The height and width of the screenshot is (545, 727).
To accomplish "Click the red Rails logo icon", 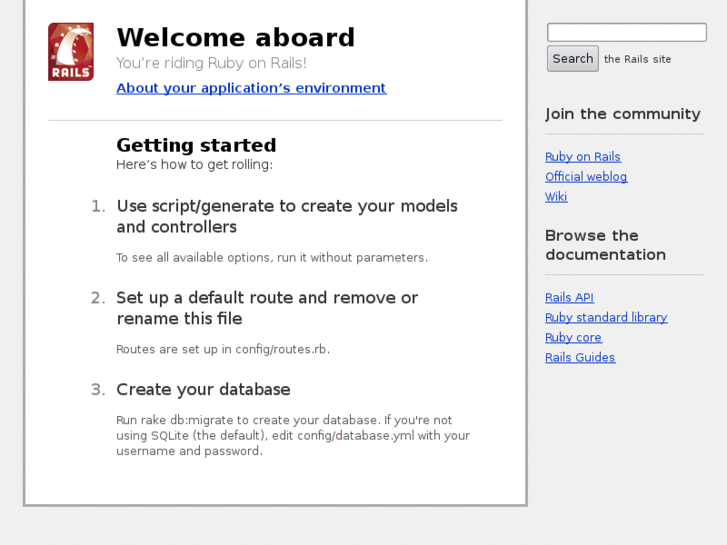I will point(70,52).
